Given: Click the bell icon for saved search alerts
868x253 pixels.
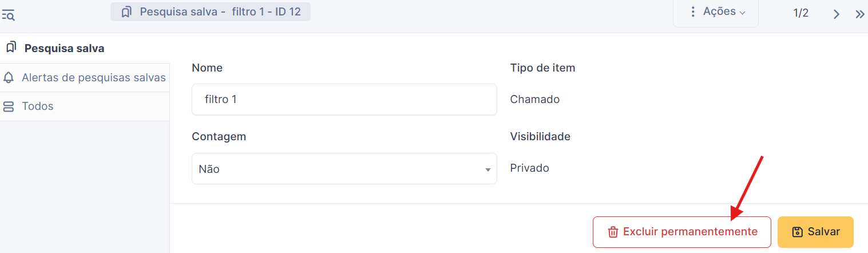Looking at the screenshot, I should [x=9, y=77].
